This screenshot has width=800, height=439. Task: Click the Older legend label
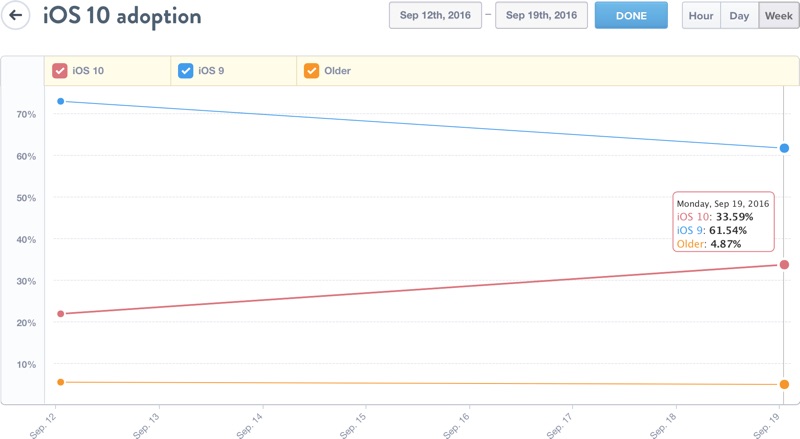[337, 71]
